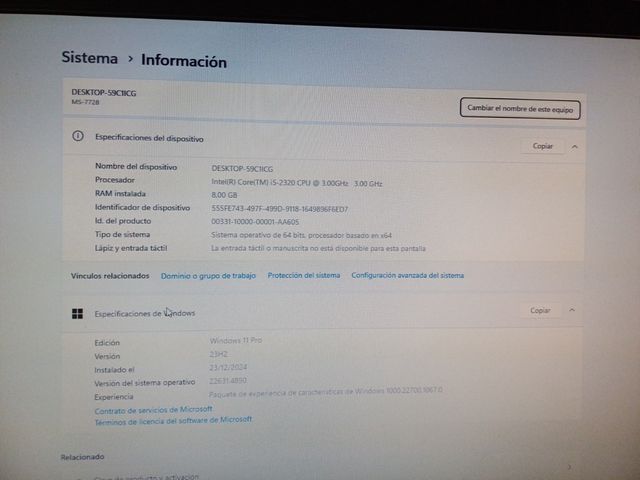Viewport: 640px width, 480px height.
Task: Select the 'Lápiz y entrada táctil' label
Action: 131,248
